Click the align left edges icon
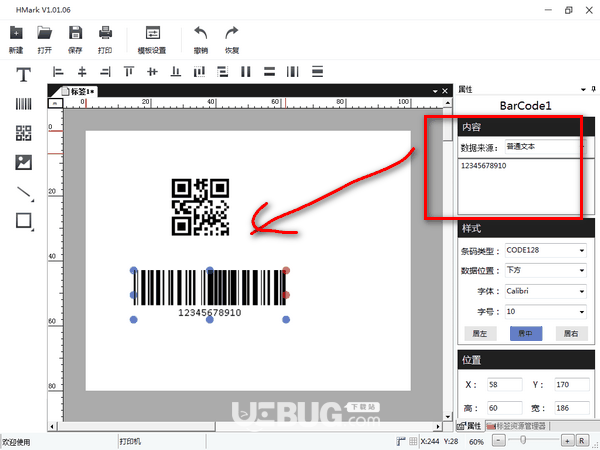This screenshot has width=600, height=450. point(58,72)
